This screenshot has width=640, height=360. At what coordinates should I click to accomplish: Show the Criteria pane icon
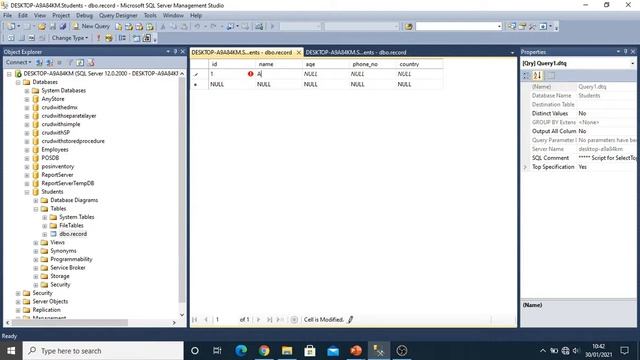pyautogui.click(x=21, y=38)
